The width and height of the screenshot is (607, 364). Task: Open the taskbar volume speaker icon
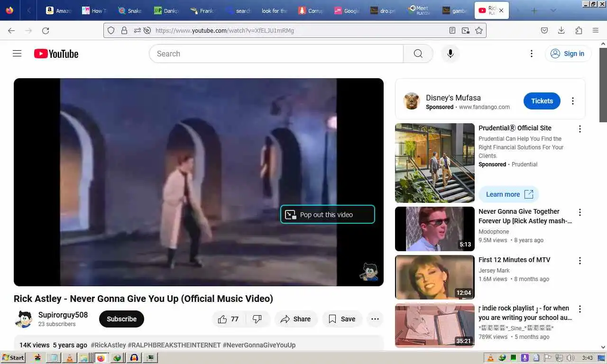click(570, 358)
